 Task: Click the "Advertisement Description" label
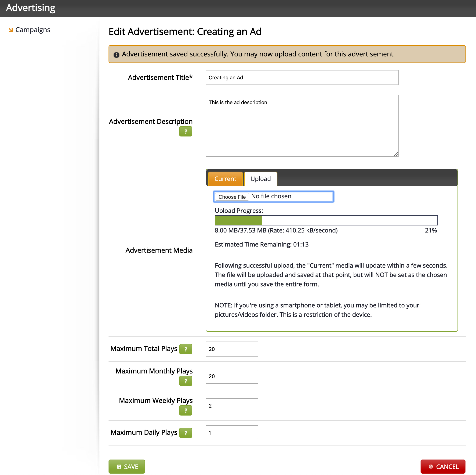pyautogui.click(x=151, y=121)
